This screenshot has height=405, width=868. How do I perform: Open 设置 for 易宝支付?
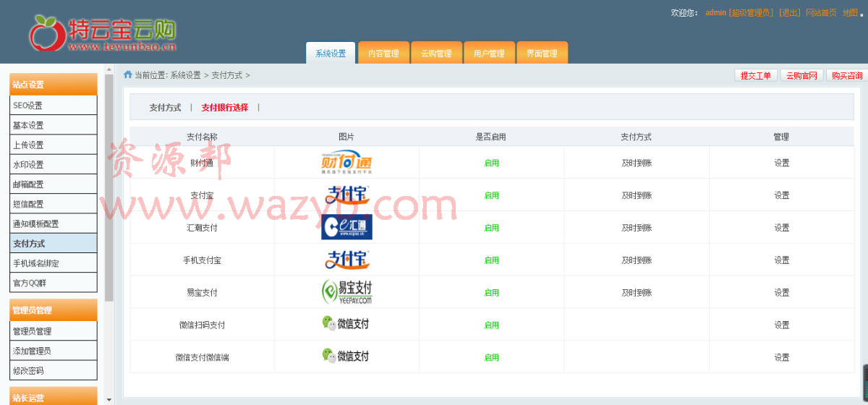(x=781, y=293)
